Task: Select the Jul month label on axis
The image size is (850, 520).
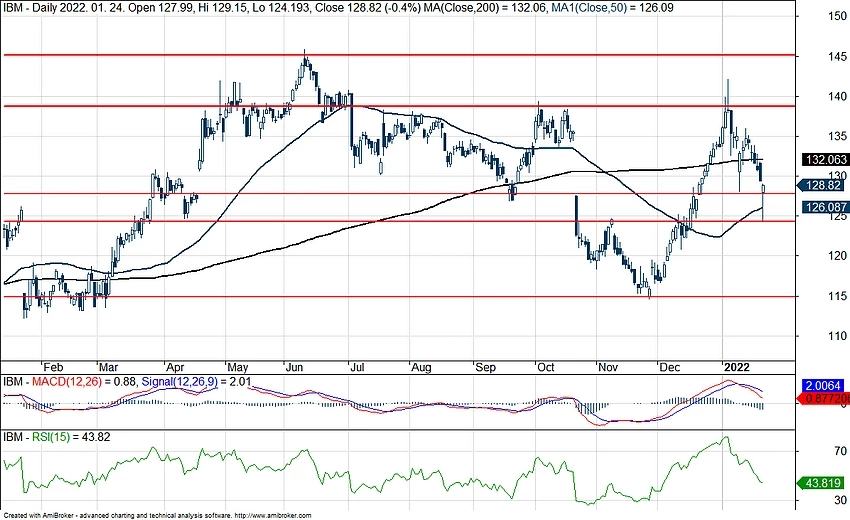Action: [356, 368]
